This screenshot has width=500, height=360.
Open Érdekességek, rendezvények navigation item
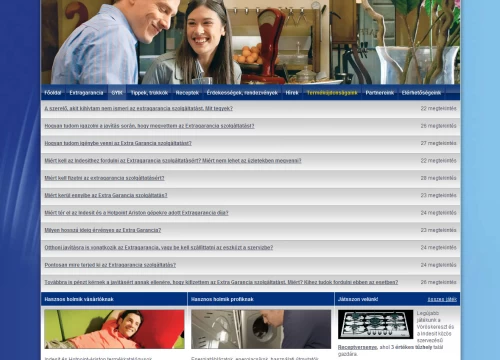click(242, 93)
